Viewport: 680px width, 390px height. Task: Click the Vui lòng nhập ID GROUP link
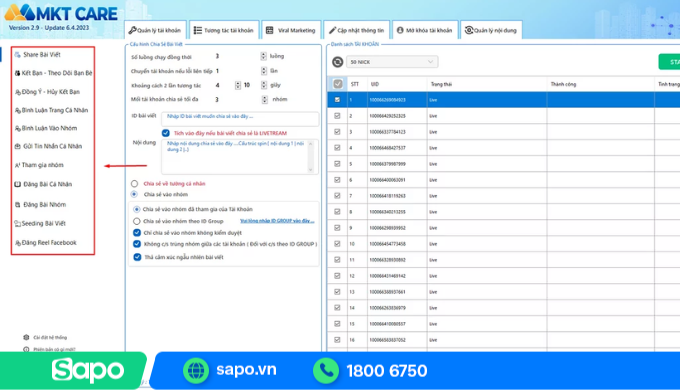277,221
